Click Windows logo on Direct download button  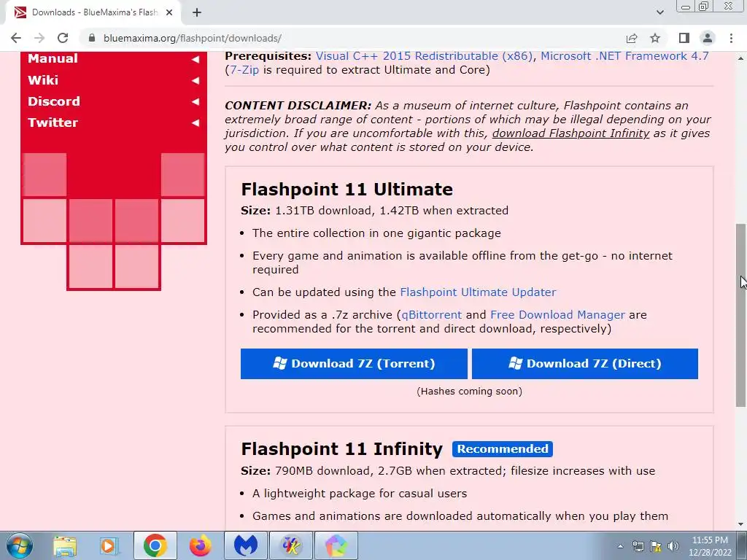[516, 363]
